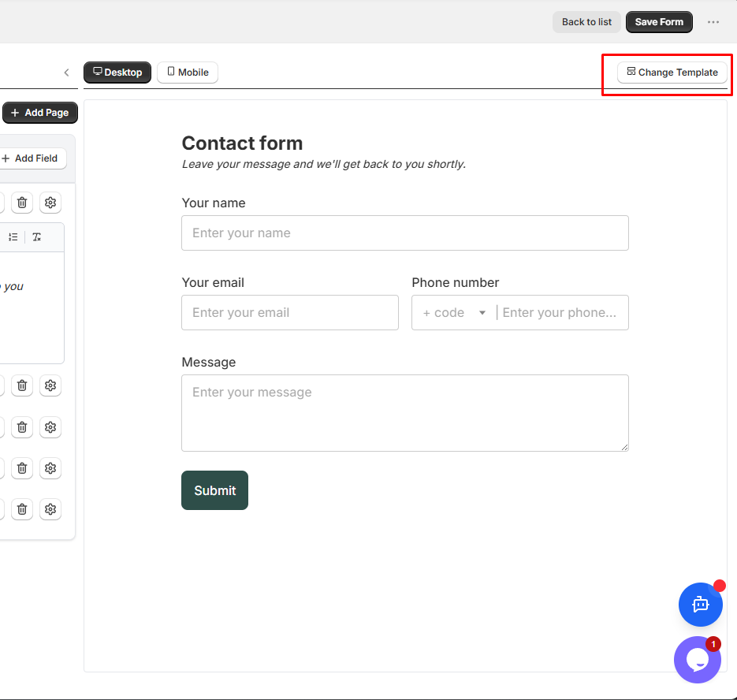Open the three-dot more options menu
The height and width of the screenshot is (700, 737).
[713, 22]
